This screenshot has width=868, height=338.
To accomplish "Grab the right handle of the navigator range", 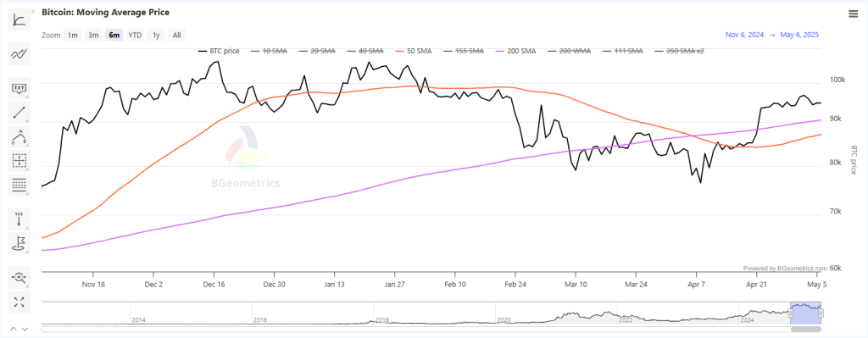I will coord(821,313).
